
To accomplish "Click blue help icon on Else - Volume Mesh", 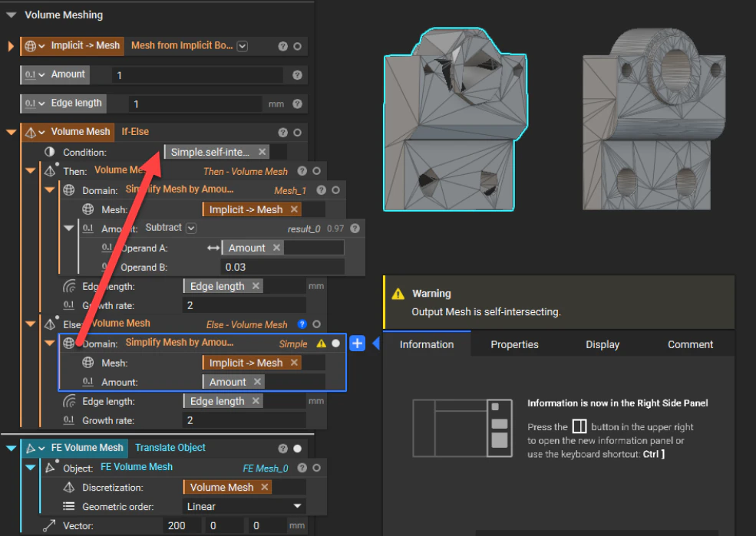I will coord(302,324).
